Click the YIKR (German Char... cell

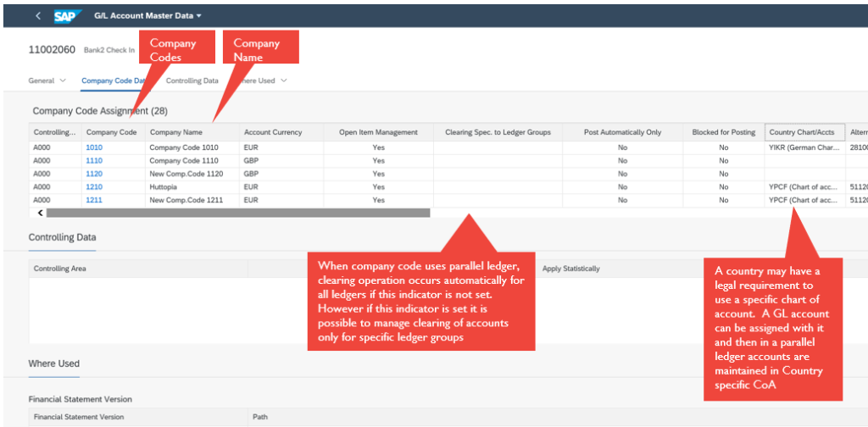tap(805, 147)
